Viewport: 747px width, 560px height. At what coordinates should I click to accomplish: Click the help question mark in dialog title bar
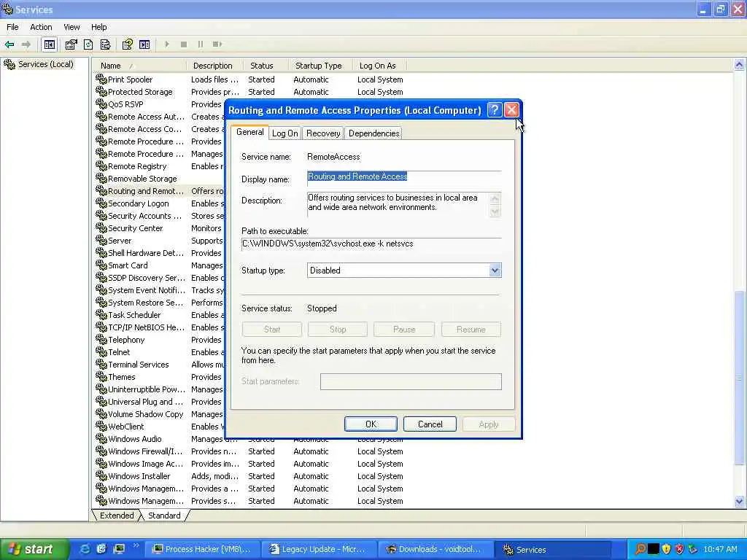click(x=495, y=110)
